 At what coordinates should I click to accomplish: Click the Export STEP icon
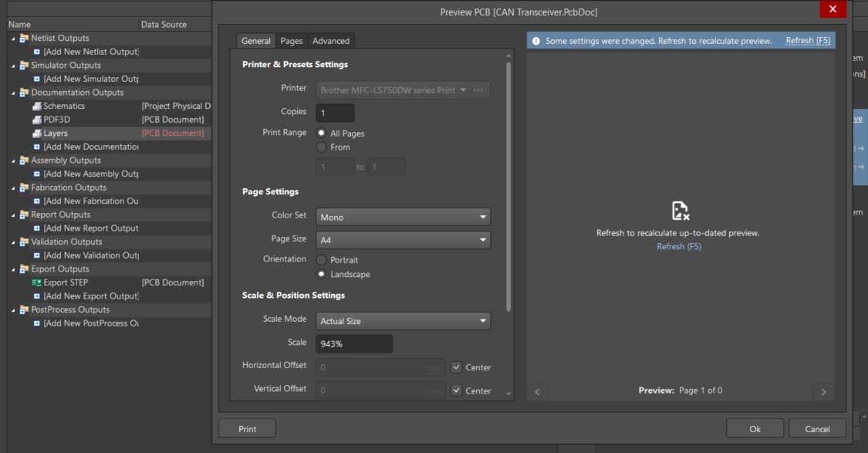37,283
